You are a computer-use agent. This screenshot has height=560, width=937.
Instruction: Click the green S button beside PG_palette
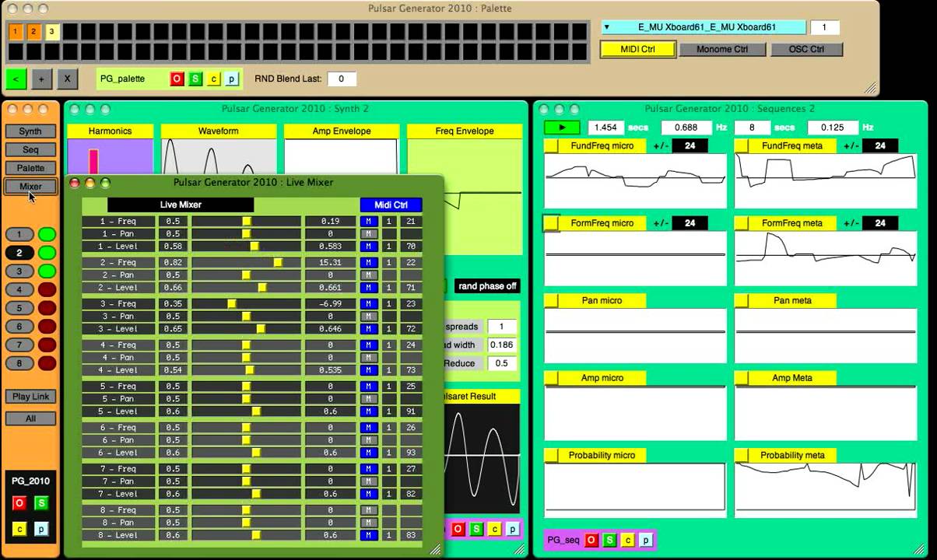[x=195, y=79]
